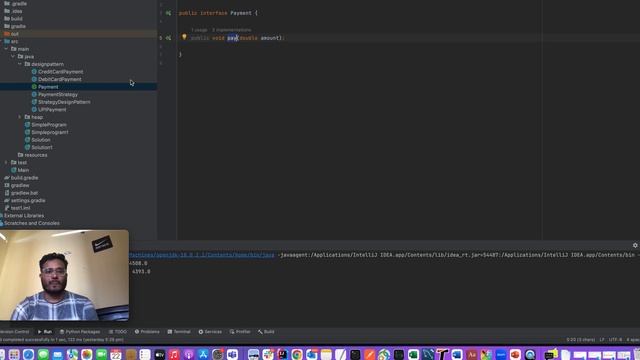Open the Services tool window
Viewport: 640px width, 360px height.
coord(210,332)
